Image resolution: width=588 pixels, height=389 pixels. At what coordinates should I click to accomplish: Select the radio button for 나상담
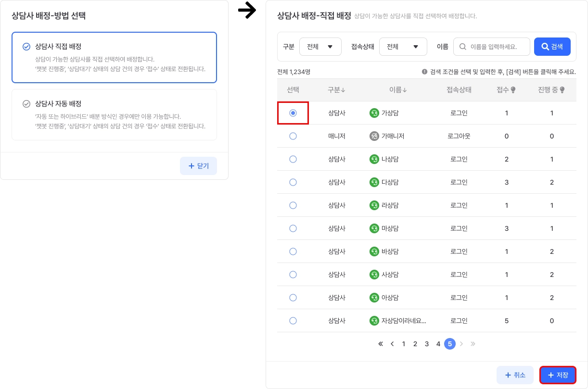click(293, 159)
